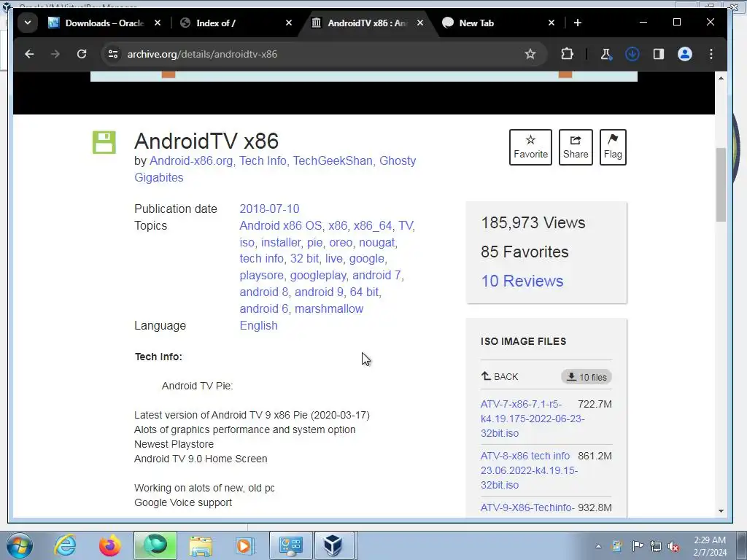The height and width of the screenshot is (560, 747).
Task: Open the marshmallow topic link
Action: click(329, 309)
